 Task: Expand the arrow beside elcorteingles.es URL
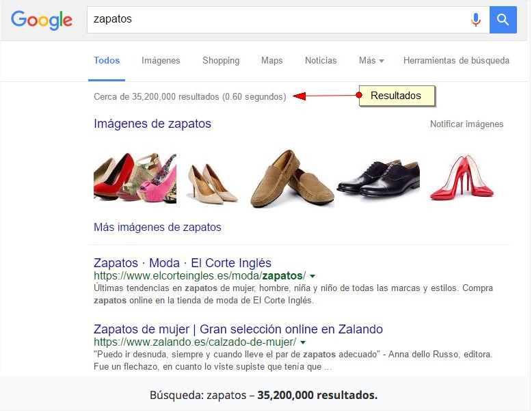pos(312,276)
